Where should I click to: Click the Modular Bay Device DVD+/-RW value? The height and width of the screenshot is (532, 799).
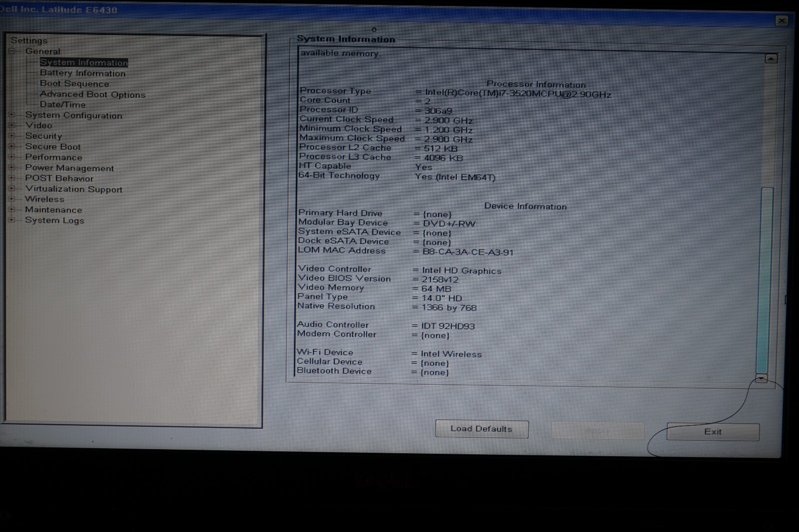click(449, 224)
